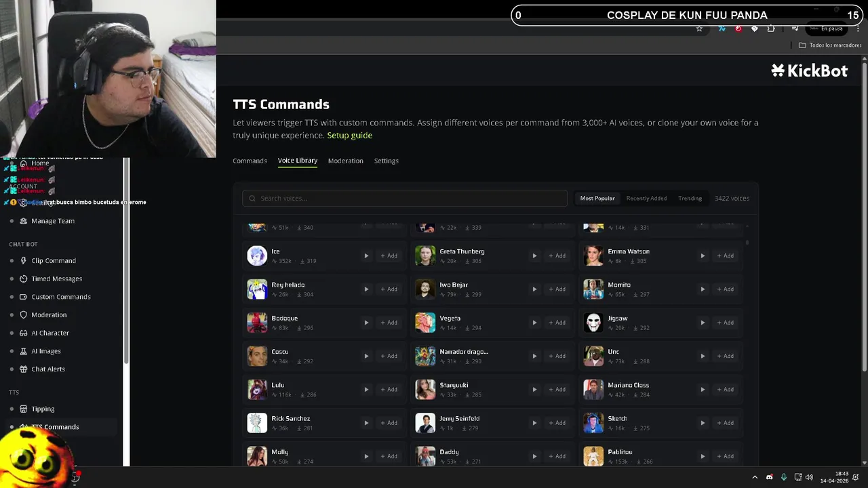868x488 pixels.
Task: Click the voice list scrollbar
Action: pyautogui.click(x=747, y=242)
